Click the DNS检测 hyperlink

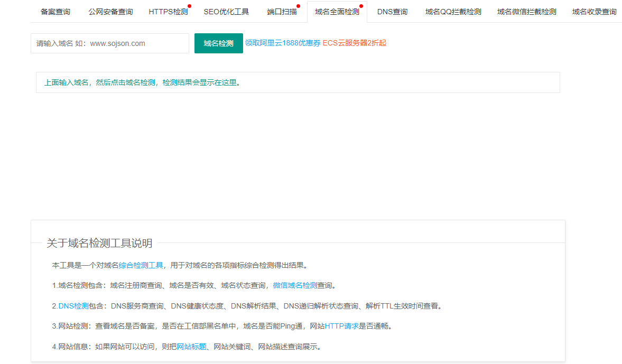click(73, 306)
